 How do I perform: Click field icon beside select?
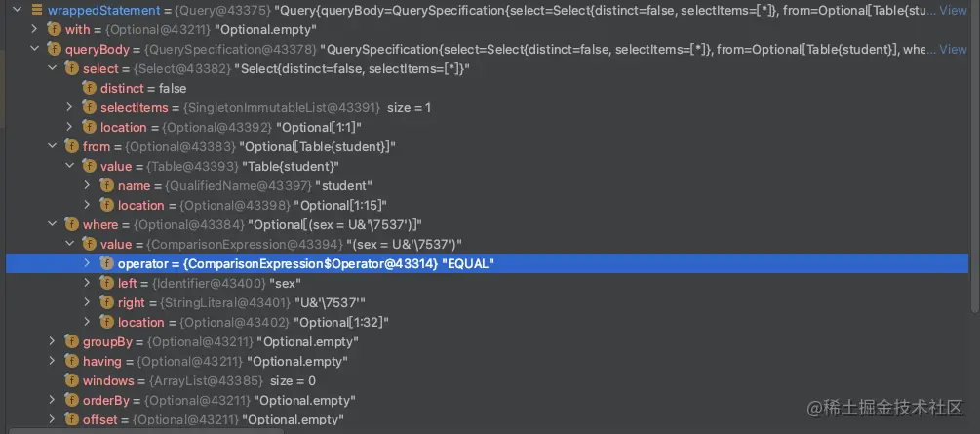pyautogui.click(x=72, y=69)
